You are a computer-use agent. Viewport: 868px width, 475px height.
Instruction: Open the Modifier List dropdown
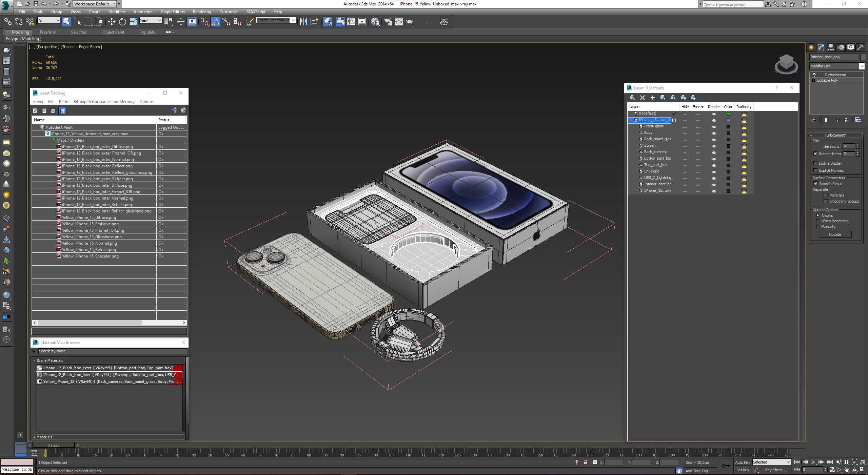coord(862,66)
